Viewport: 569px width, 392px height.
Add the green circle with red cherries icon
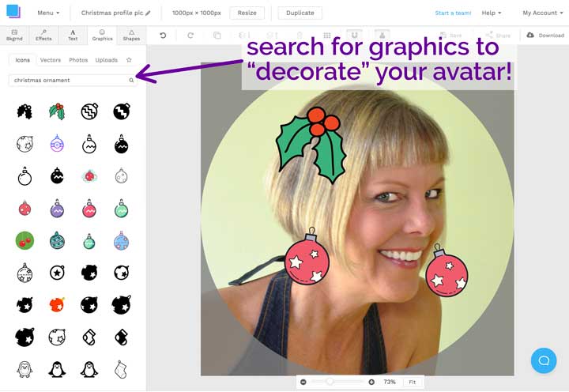[x=24, y=240]
